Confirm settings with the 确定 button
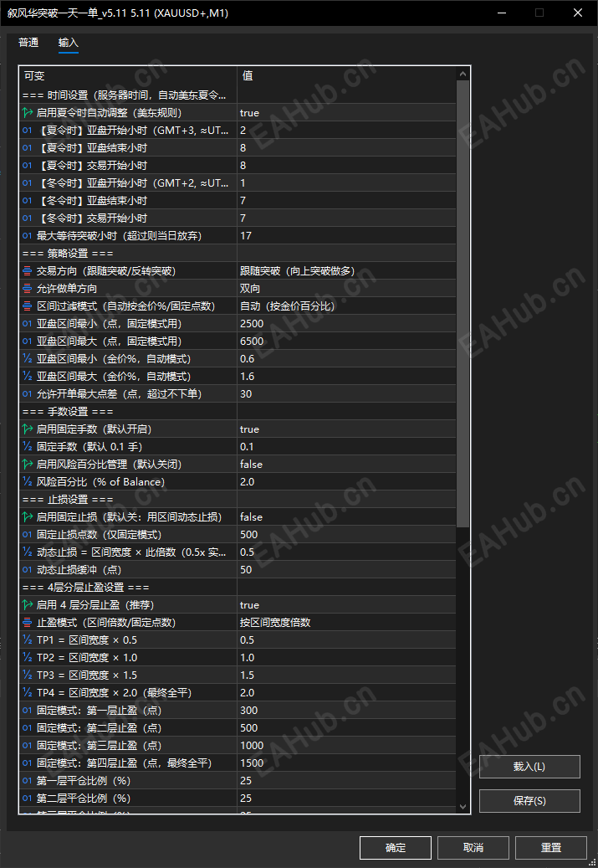This screenshot has height=868, width=598. (396, 848)
